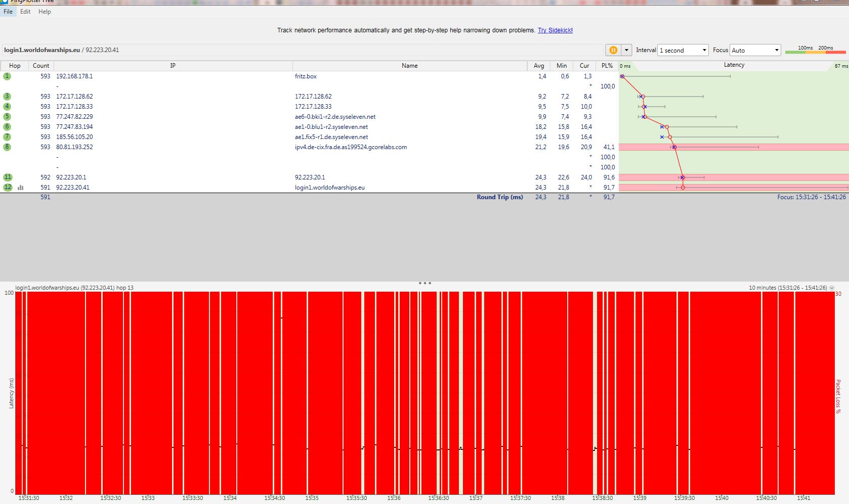
Task: Follow the Try Sidekick! link
Action: (555, 30)
